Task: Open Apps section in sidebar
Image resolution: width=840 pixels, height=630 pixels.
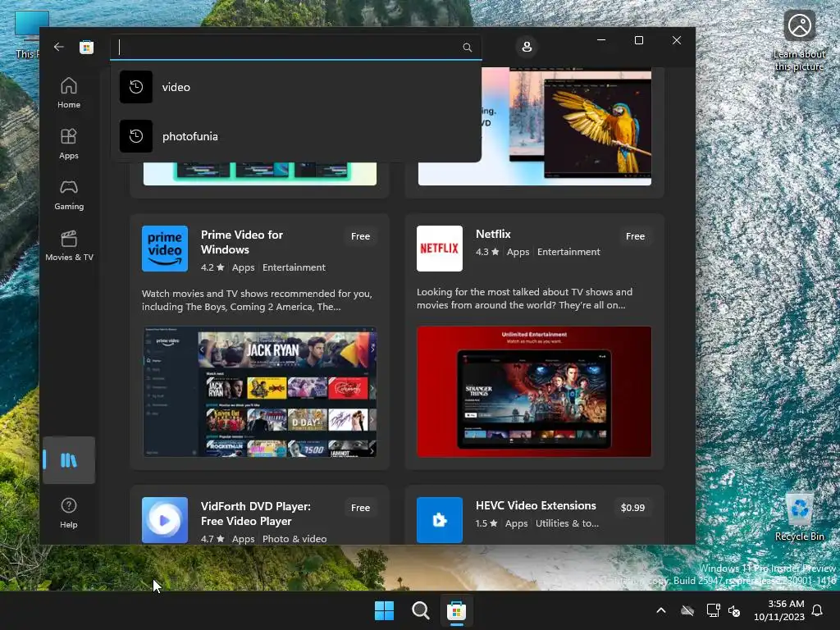Action: (x=69, y=144)
